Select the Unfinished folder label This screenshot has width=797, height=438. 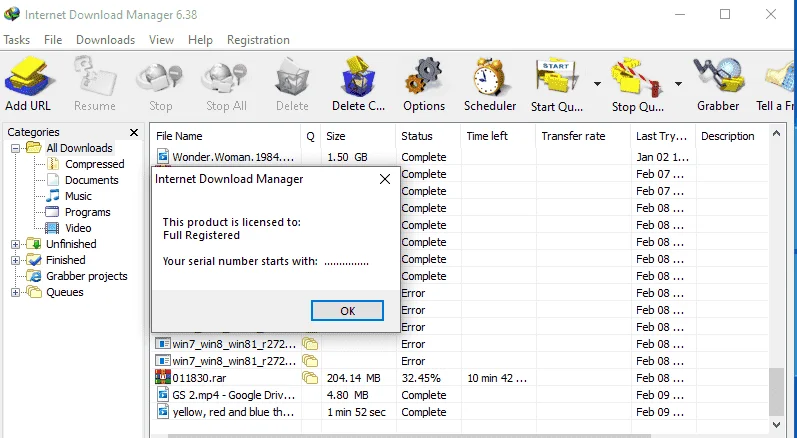pyautogui.click(x=71, y=244)
